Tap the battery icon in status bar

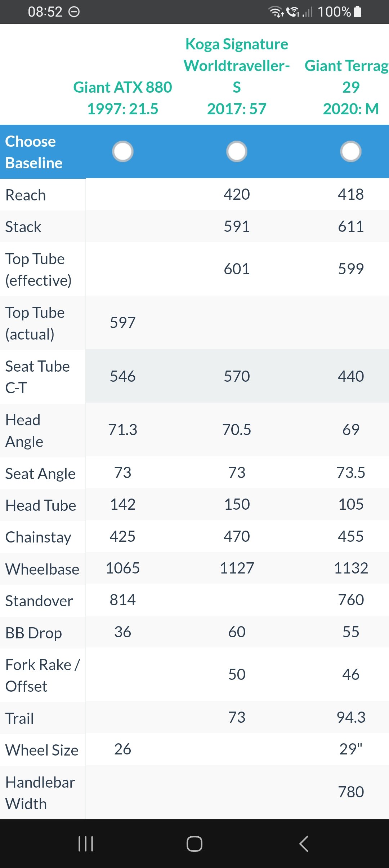click(358, 12)
